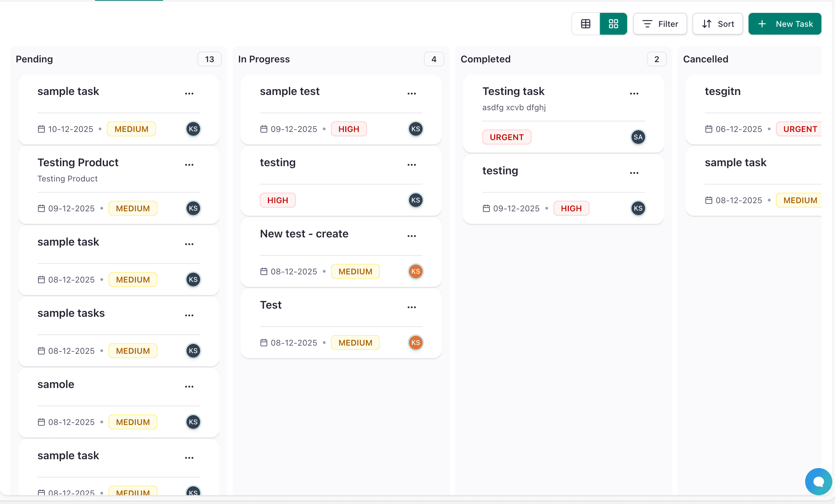Open options menu for 'sample tasks' card
Viewport: 835px width, 504px height.
click(x=189, y=315)
